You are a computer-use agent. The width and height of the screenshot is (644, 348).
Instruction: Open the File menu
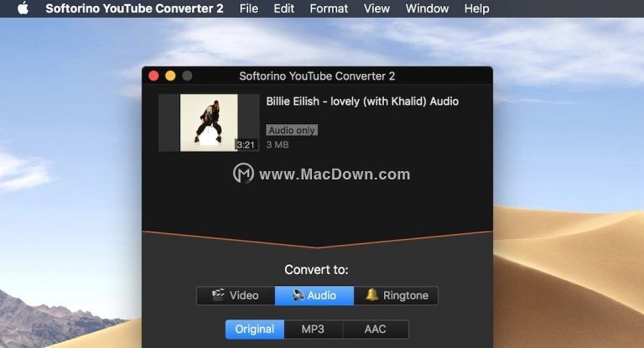click(249, 8)
